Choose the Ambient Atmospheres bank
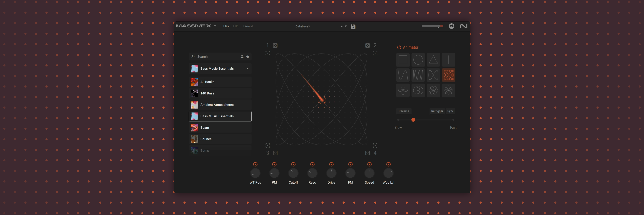 click(x=220, y=105)
